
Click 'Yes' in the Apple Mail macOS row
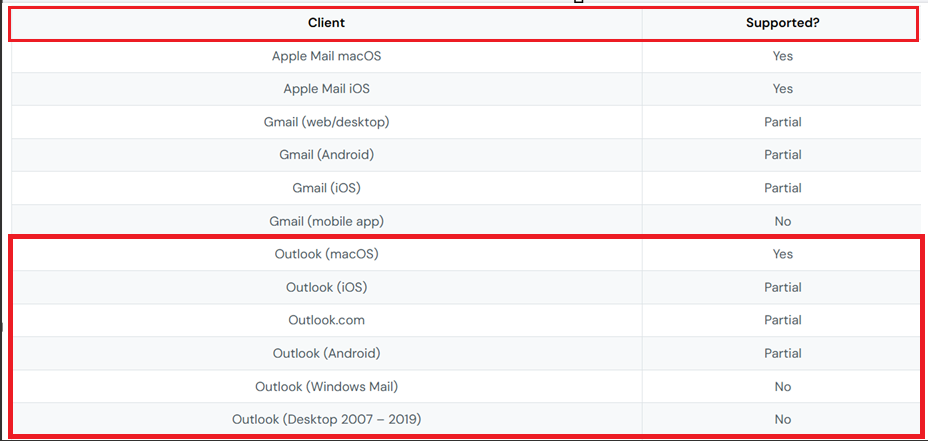click(x=782, y=56)
